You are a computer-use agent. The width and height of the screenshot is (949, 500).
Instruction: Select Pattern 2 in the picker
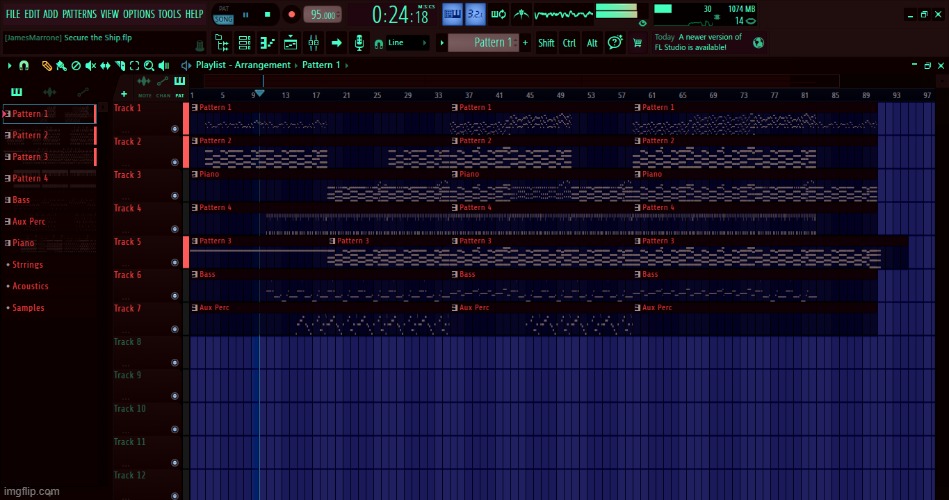(49, 135)
